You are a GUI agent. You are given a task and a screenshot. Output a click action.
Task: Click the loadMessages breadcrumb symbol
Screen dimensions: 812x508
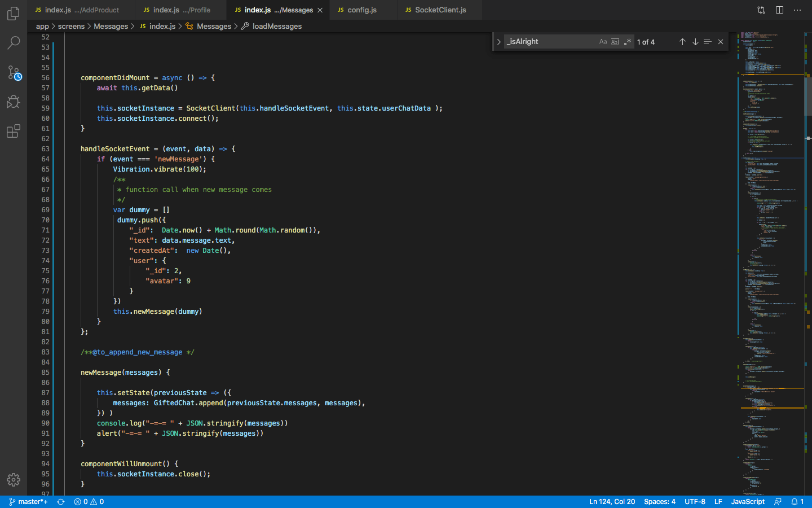pyautogui.click(x=271, y=27)
